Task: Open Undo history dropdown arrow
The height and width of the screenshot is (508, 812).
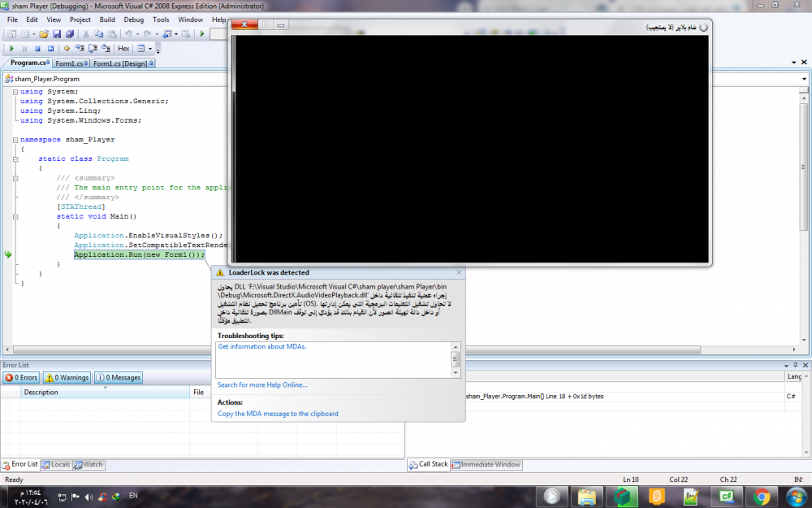Action: 138,33
